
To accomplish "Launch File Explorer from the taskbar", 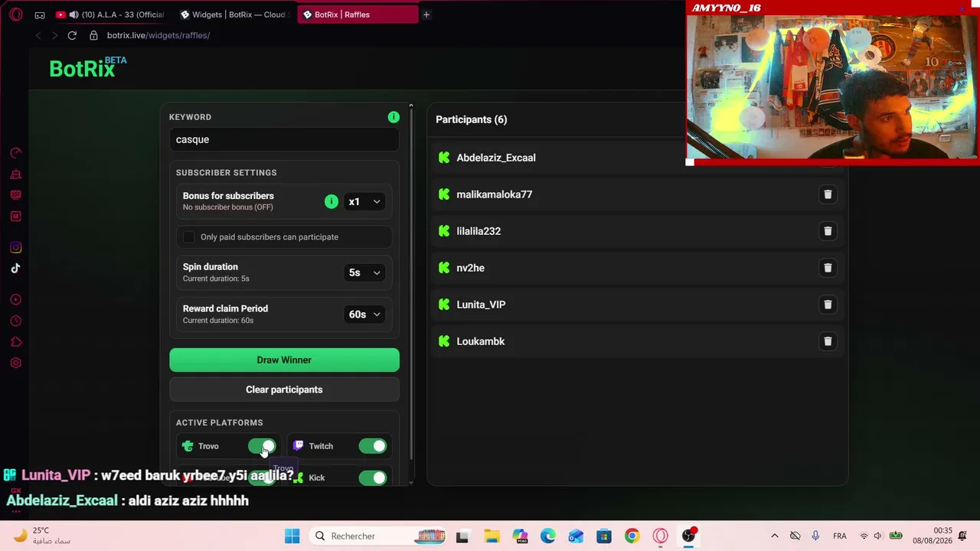I will click(x=491, y=536).
